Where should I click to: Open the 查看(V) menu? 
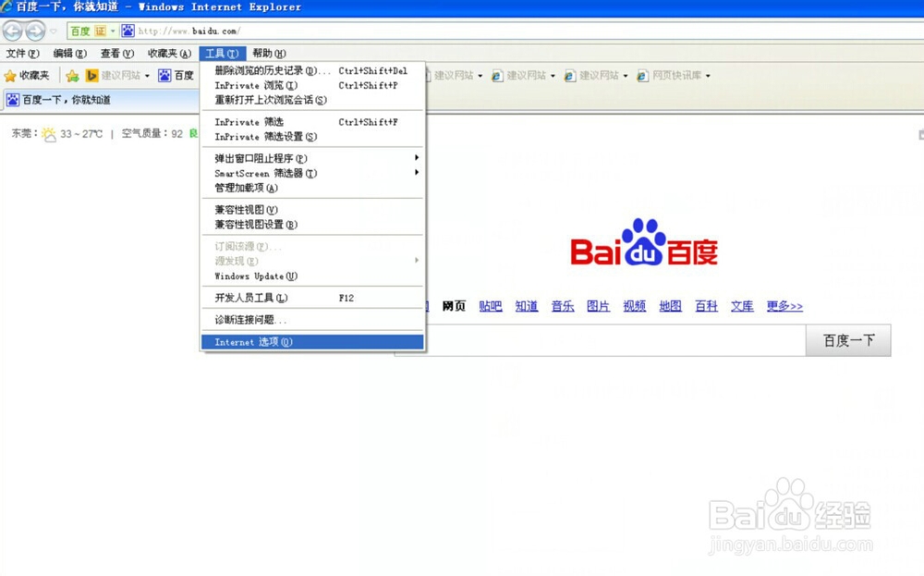click(x=116, y=54)
